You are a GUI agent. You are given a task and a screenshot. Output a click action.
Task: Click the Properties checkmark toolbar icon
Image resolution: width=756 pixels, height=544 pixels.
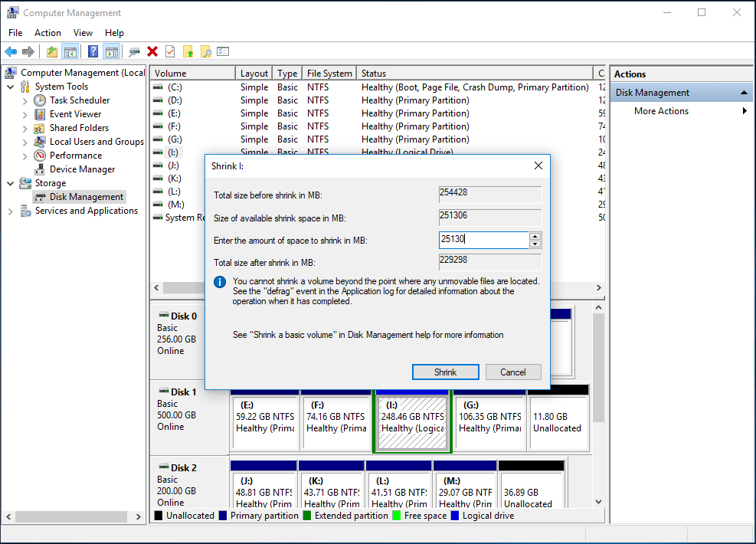169,51
